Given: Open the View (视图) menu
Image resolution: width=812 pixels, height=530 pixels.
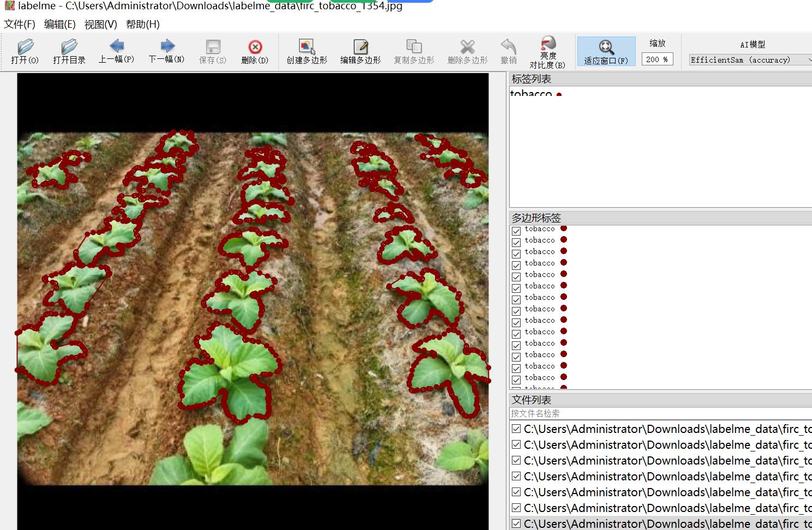Looking at the screenshot, I should click(x=100, y=25).
